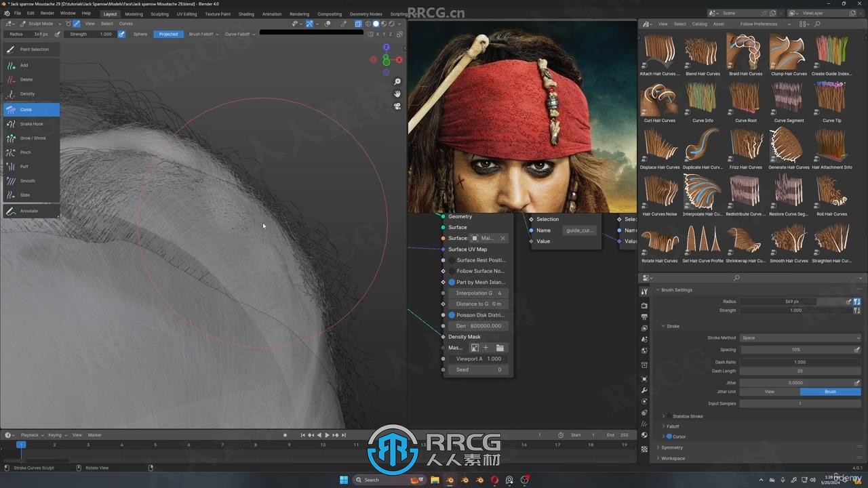Disable the Cursor checkbox
Viewport: 868px width, 488px height.
(x=669, y=436)
